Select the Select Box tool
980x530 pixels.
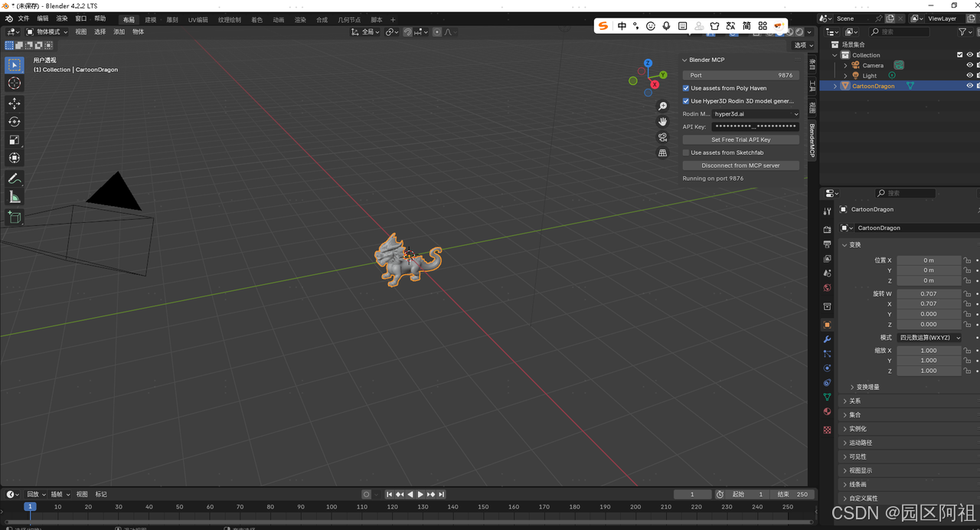click(x=15, y=65)
